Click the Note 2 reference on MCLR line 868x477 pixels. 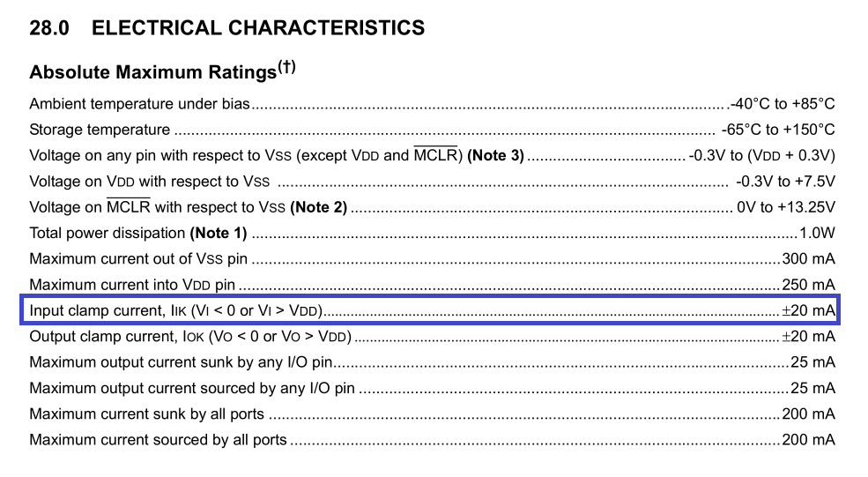[318, 207]
